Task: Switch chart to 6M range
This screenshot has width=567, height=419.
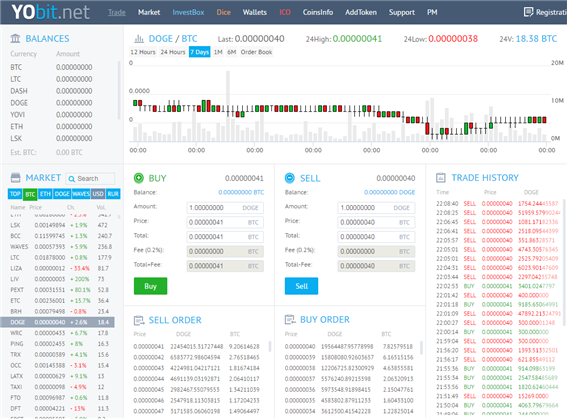Action: click(x=231, y=52)
